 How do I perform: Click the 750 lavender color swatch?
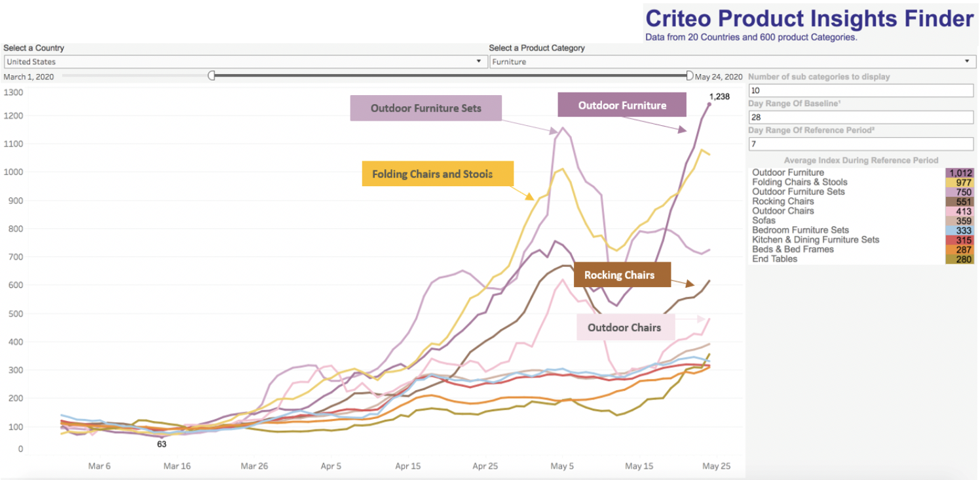click(x=960, y=191)
